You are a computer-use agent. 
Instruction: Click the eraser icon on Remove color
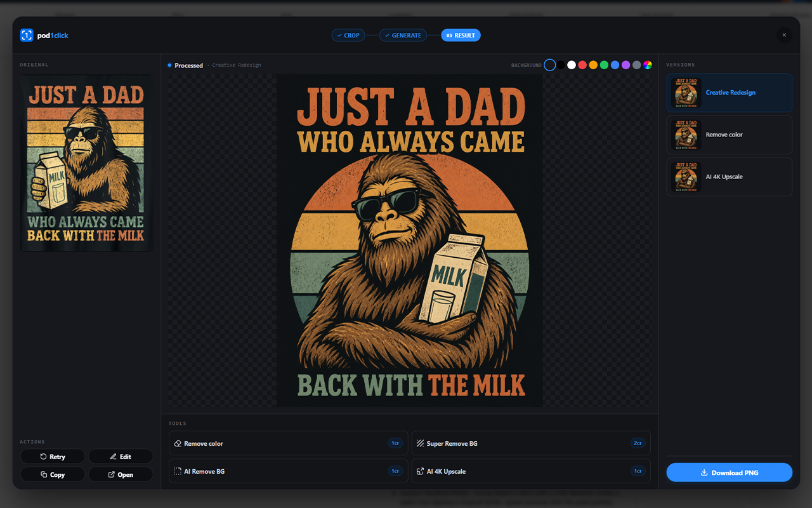click(178, 443)
